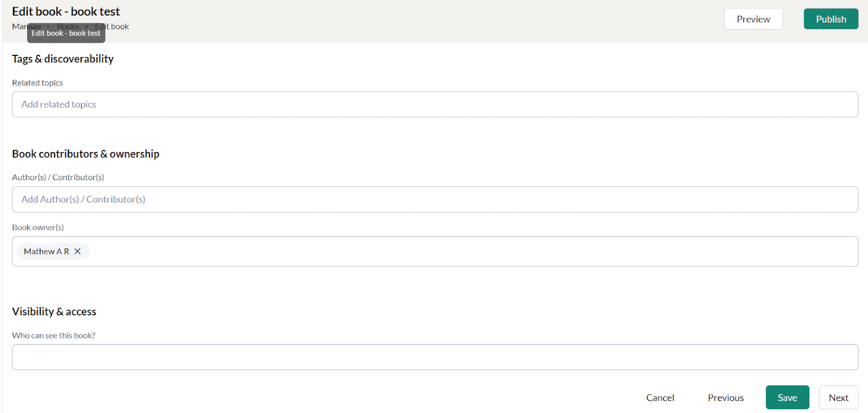Focus the Add related topics field

(435, 104)
